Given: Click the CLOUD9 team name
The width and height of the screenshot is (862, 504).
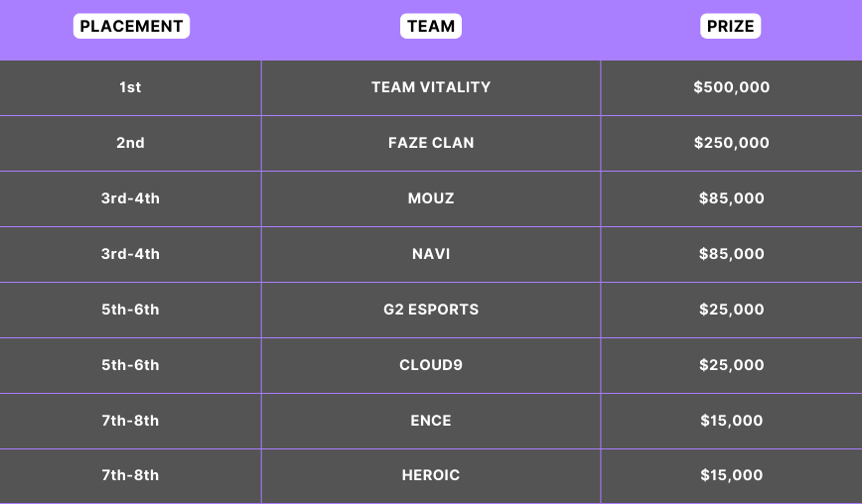Looking at the screenshot, I should pos(431,365).
